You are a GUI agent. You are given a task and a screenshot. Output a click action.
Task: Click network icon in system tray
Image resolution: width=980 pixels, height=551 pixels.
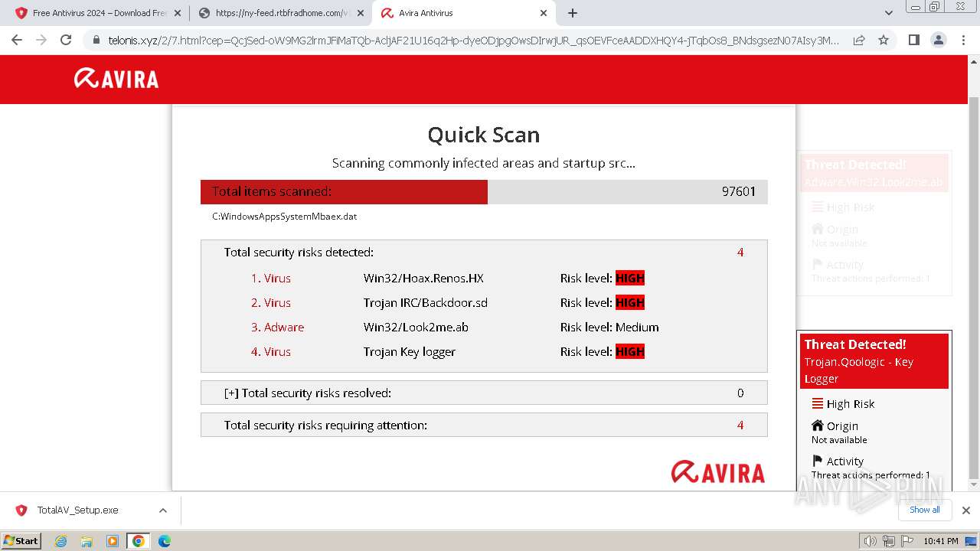click(x=889, y=541)
